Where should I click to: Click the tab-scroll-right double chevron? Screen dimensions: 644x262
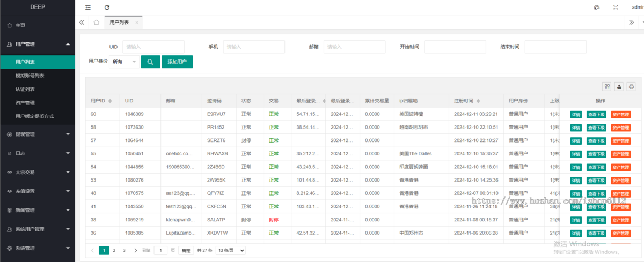pos(632,23)
